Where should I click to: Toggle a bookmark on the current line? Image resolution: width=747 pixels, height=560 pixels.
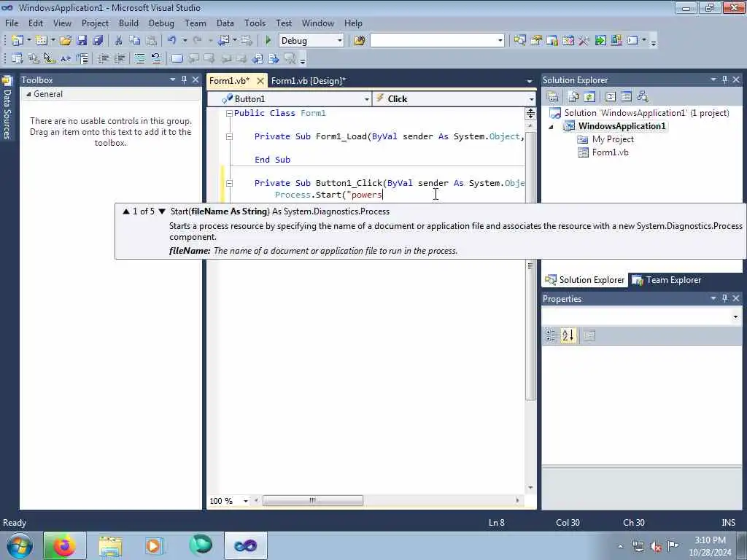pyautogui.click(x=177, y=58)
